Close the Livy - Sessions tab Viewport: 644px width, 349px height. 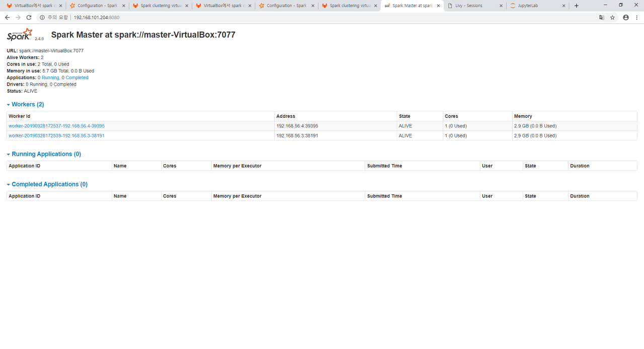[x=501, y=6]
